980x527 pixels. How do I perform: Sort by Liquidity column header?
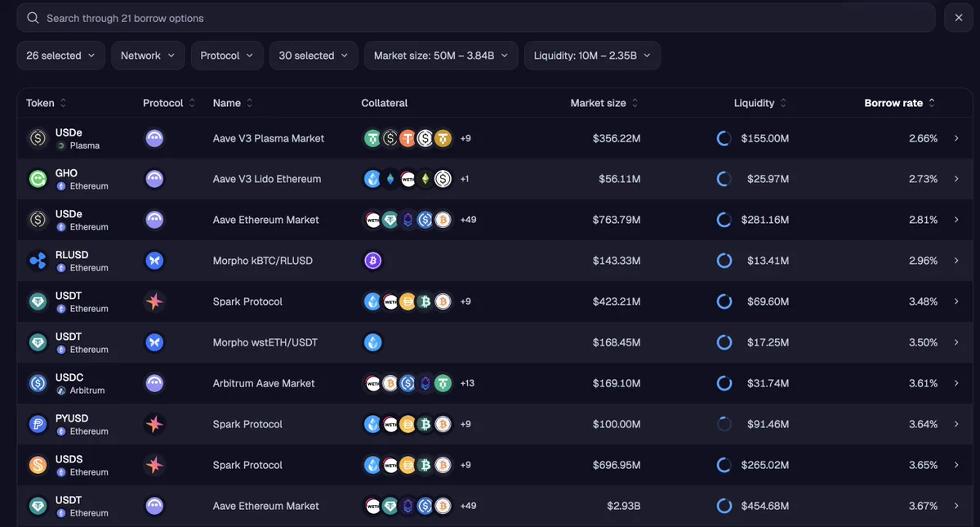tap(760, 103)
